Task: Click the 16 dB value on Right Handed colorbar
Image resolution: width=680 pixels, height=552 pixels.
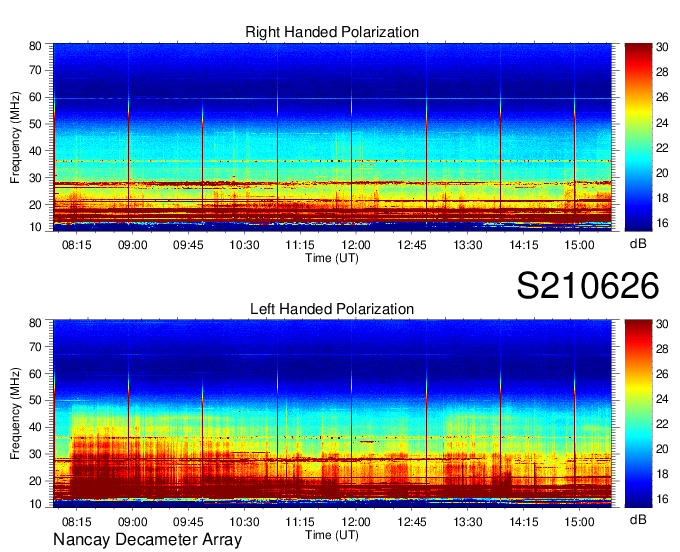Action: [x=662, y=223]
